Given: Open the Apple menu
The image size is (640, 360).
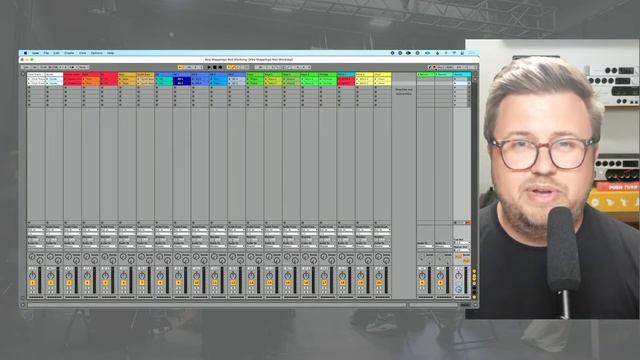Looking at the screenshot, I should [25, 53].
